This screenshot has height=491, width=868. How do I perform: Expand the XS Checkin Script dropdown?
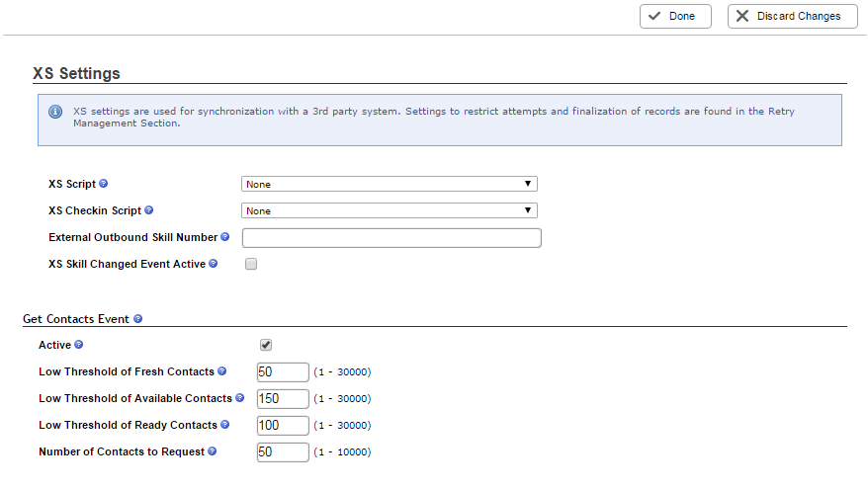390,210
